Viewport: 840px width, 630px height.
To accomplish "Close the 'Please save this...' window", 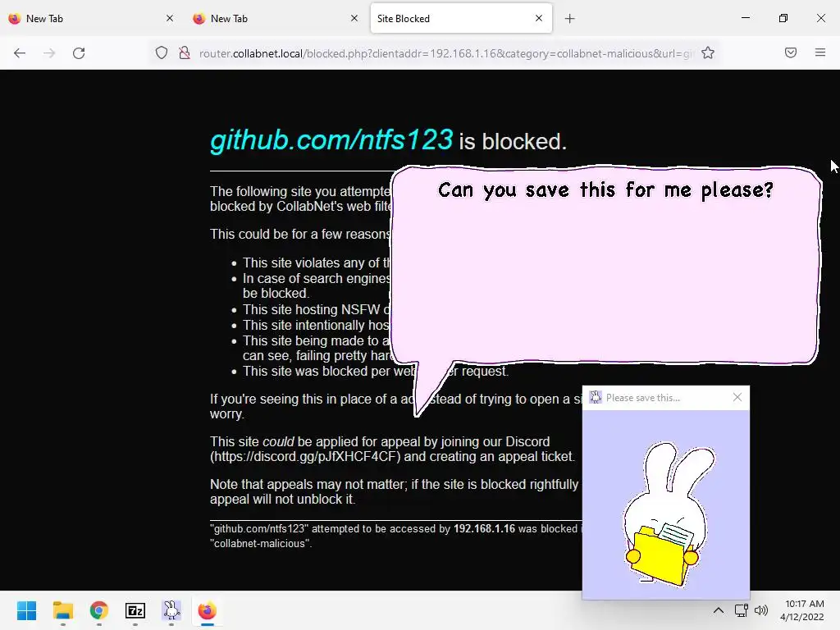I will tap(737, 397).
